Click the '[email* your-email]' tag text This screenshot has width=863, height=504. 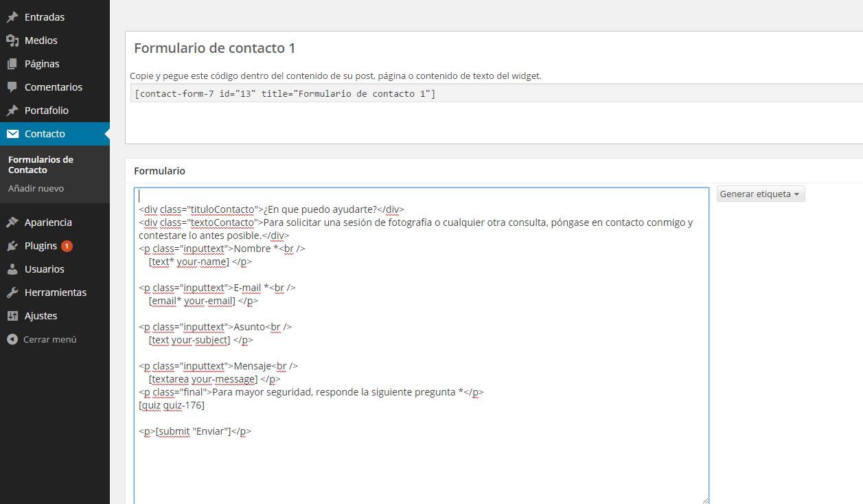(x=192, y=301)
